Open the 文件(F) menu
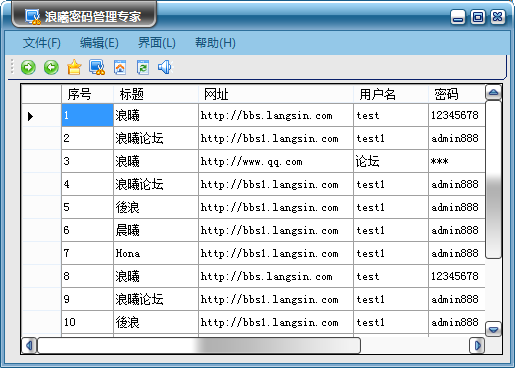 (42, 43)
